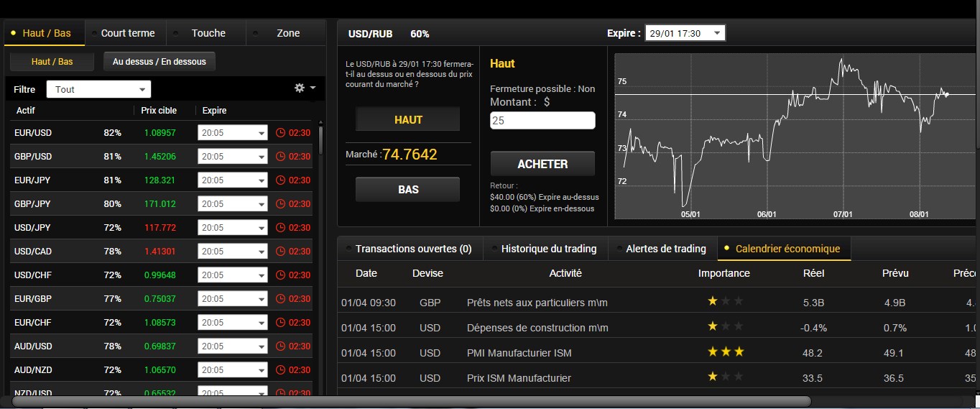Click the Activité column header
The height and width of the screenshot is (409, 980).
(x=565, y=273)
